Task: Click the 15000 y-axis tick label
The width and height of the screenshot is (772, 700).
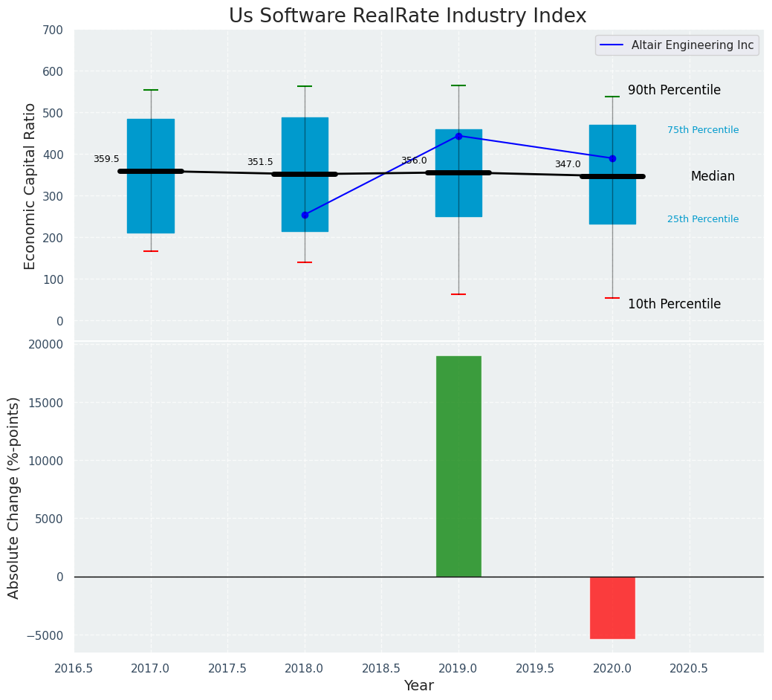Action: [46, 403]
